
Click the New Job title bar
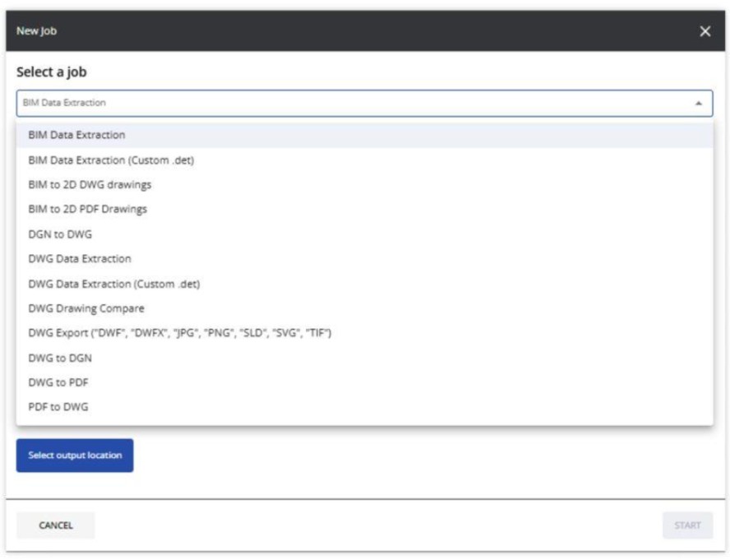329,31
